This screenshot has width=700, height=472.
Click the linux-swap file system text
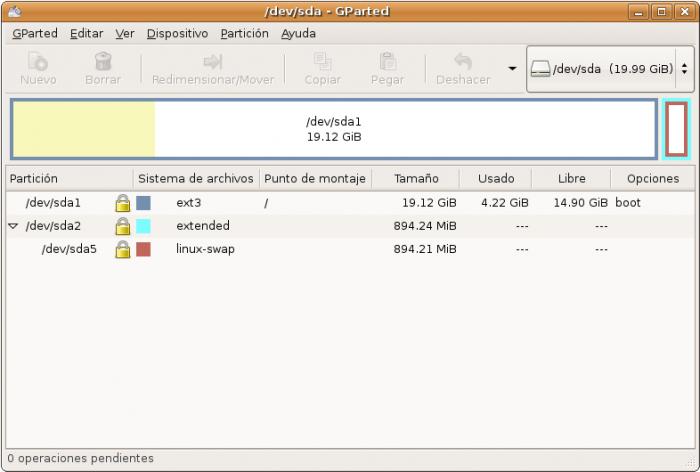point(205,249)
